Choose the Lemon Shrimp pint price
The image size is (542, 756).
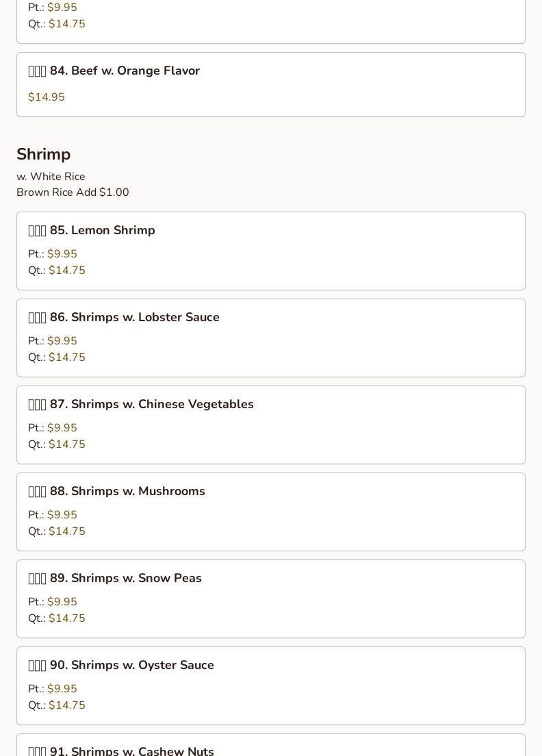(62, 254)
